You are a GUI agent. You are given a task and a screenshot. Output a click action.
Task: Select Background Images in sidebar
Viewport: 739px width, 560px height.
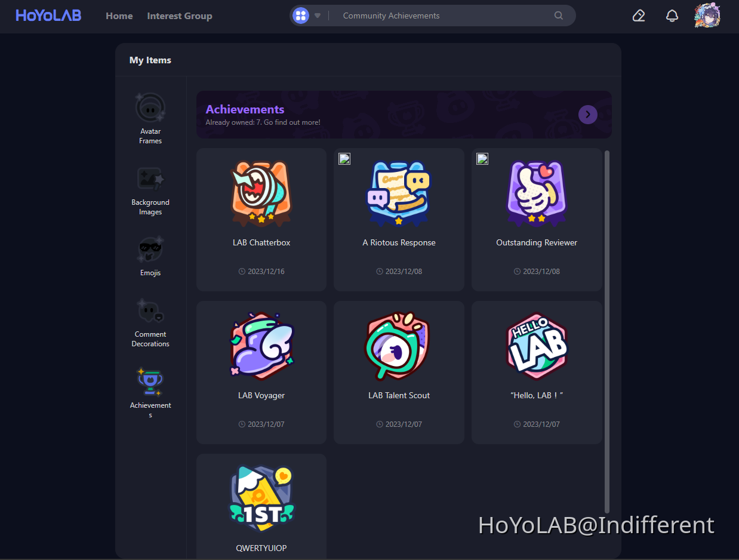point(150,190)
